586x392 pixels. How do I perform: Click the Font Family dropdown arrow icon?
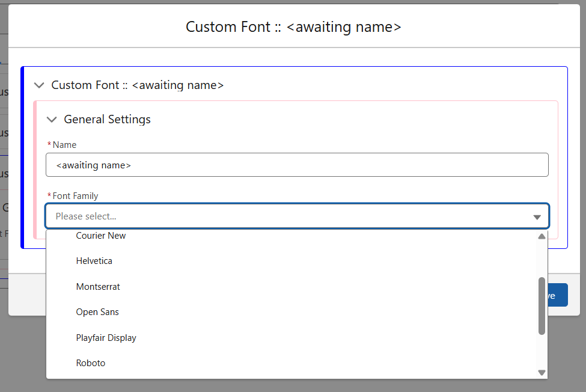pyautogui.click(x=537, y=216)
